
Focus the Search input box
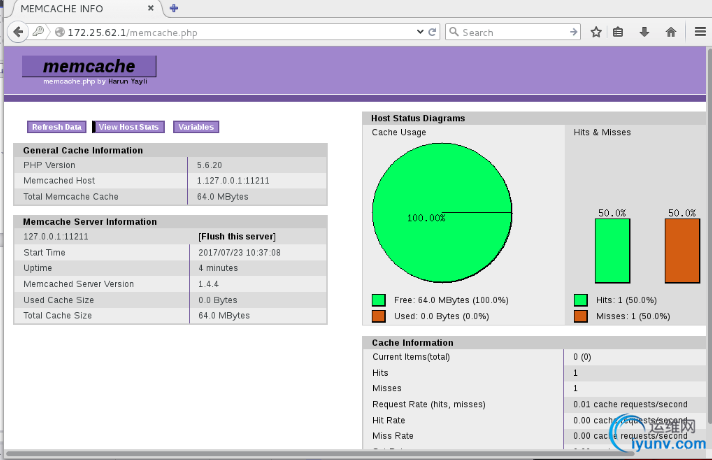(x=514, y=32)
